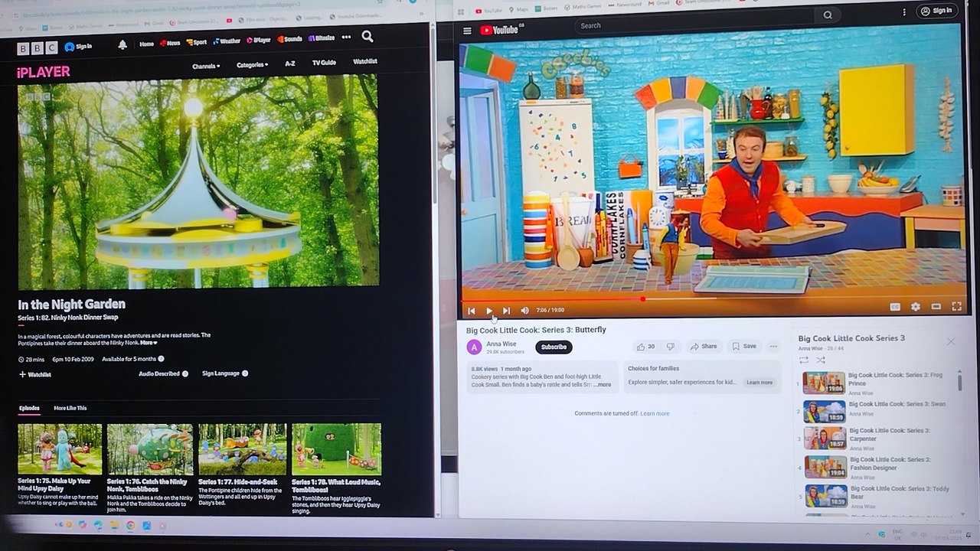Mute the YouTube video volume
The width and height of the screenshot is (980, 551).
[x=524, y=310]
